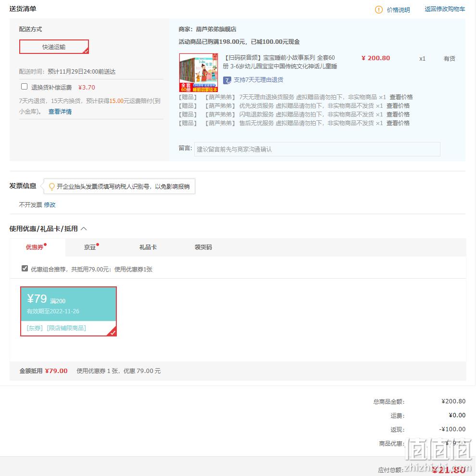View price of 7天无理由退换货服务 gift

tap(401, 97)
